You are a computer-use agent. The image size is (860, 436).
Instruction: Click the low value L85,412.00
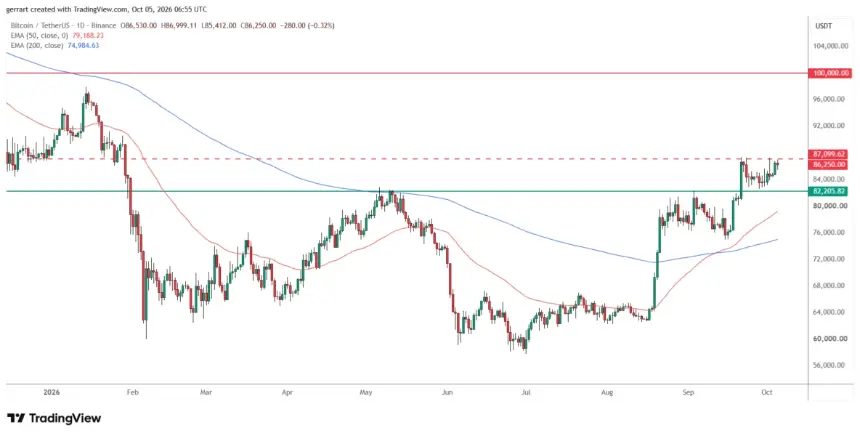(x=219, y=26)
